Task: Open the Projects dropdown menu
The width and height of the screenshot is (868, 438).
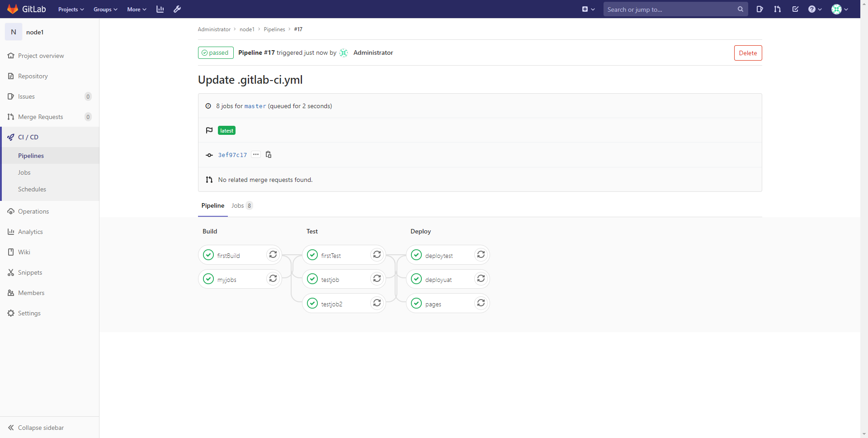Action: 71,9
